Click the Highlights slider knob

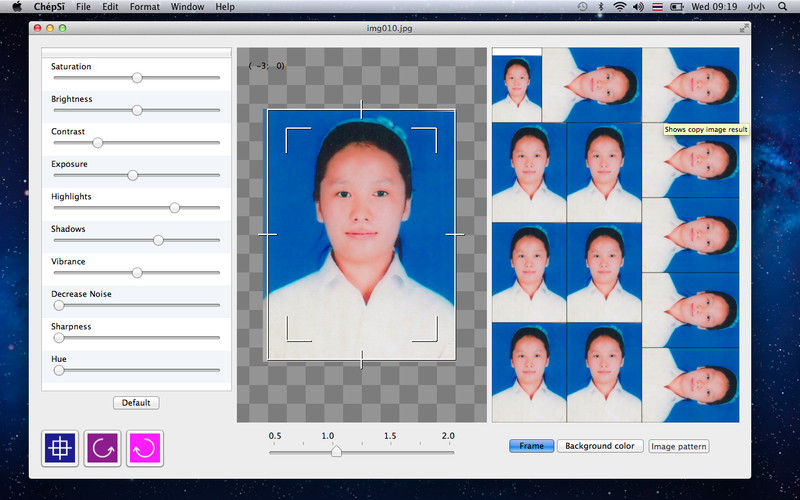point(174,208)
